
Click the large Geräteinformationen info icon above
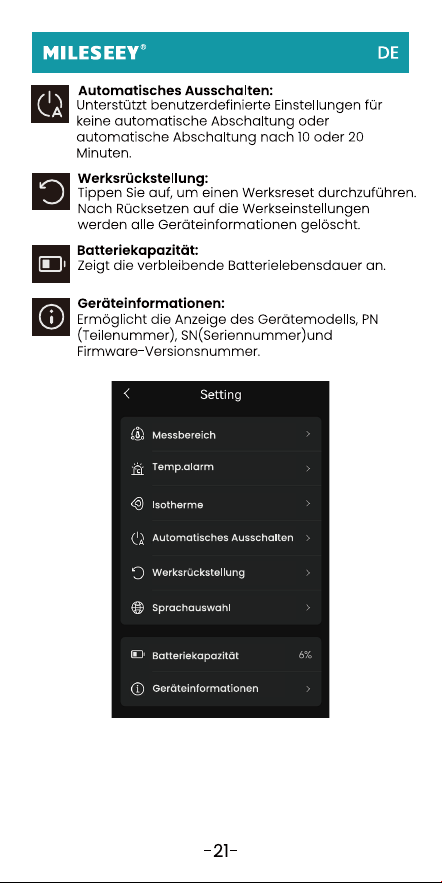51,316
